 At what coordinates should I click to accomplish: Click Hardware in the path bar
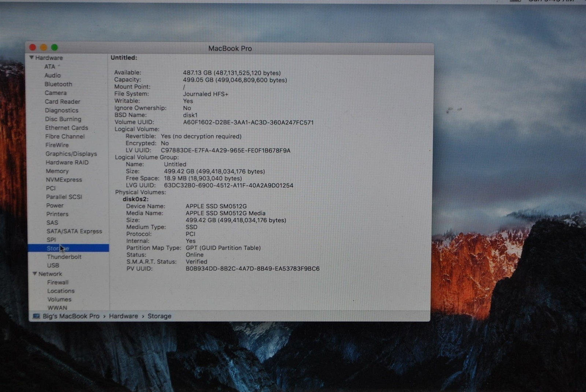click(123, 316)
